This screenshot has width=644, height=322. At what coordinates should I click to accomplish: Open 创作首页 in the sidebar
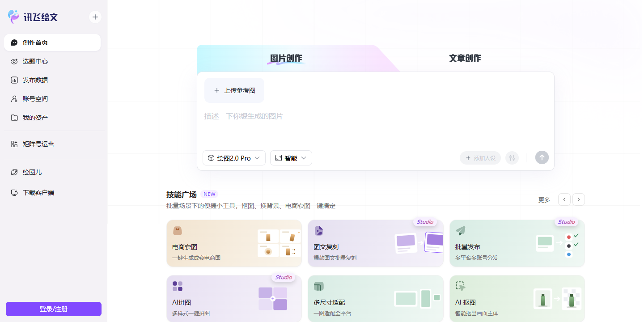52,42
